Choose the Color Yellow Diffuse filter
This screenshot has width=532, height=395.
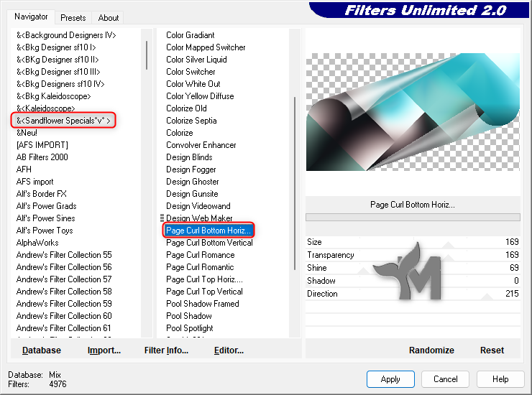(200, 96)
